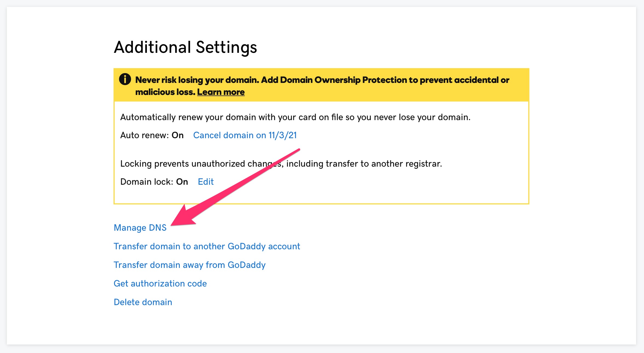Click the Auto renew On status value
Screen dimensions: 644x353
point(178,135)
